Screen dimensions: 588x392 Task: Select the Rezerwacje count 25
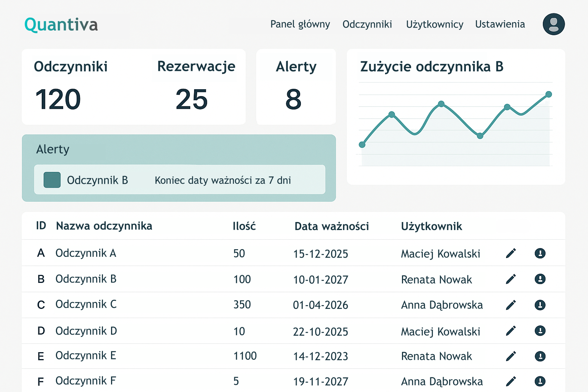click(x=192, y=99)
